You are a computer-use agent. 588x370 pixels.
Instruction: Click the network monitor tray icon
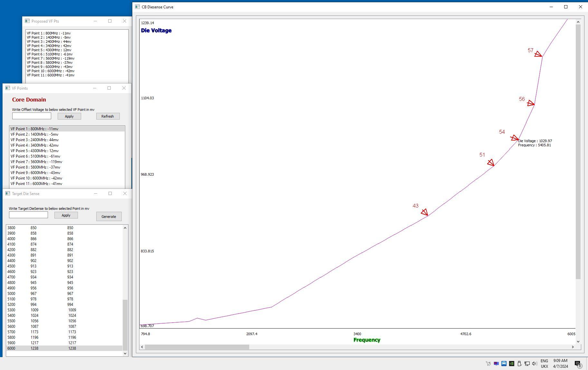[527, 364]
